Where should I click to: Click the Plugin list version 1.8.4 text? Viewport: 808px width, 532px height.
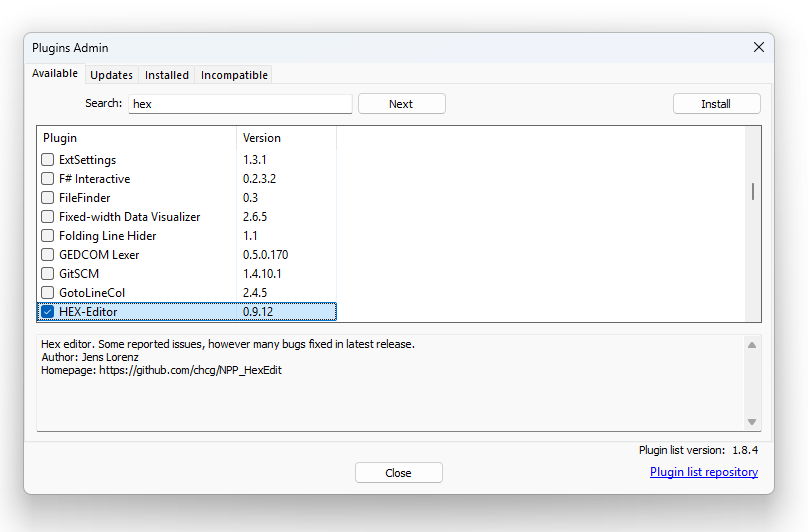point(698,450)
